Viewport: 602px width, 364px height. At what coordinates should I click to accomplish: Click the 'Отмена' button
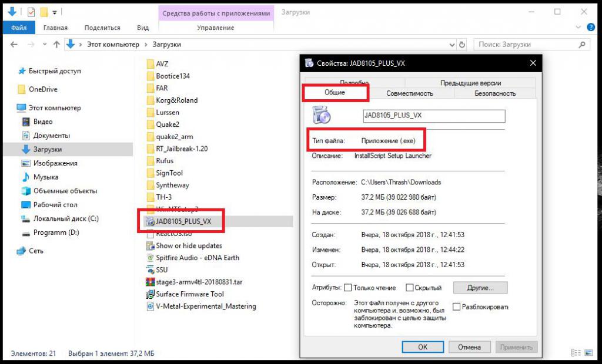469,347
